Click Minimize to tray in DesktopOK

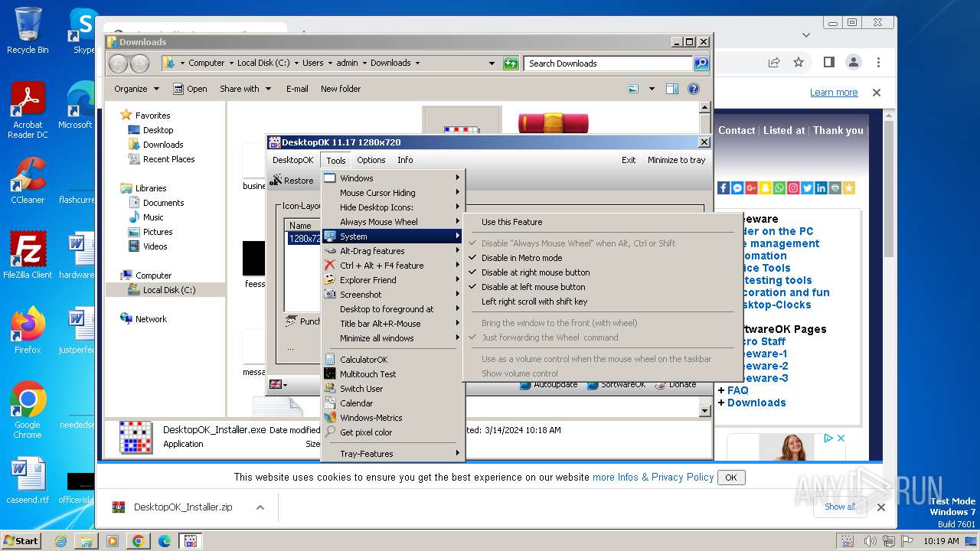[677, 160]
